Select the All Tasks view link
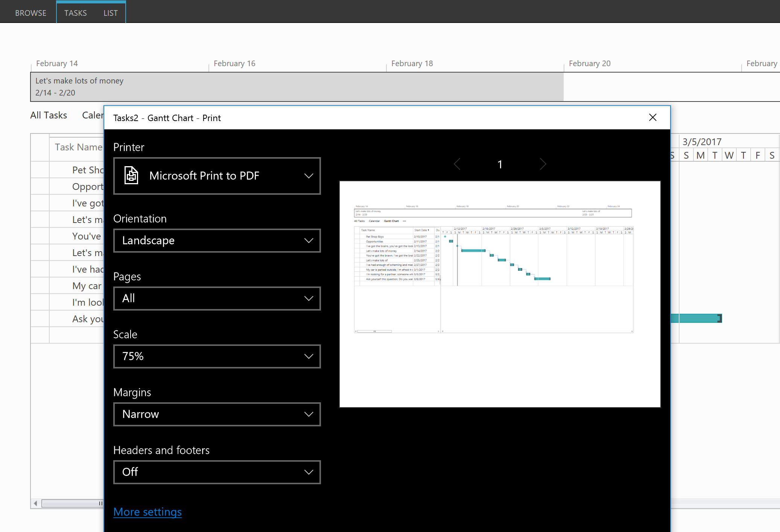Viewport: 780px width, 532px height. pyautogui.click(x=49, y=115)
